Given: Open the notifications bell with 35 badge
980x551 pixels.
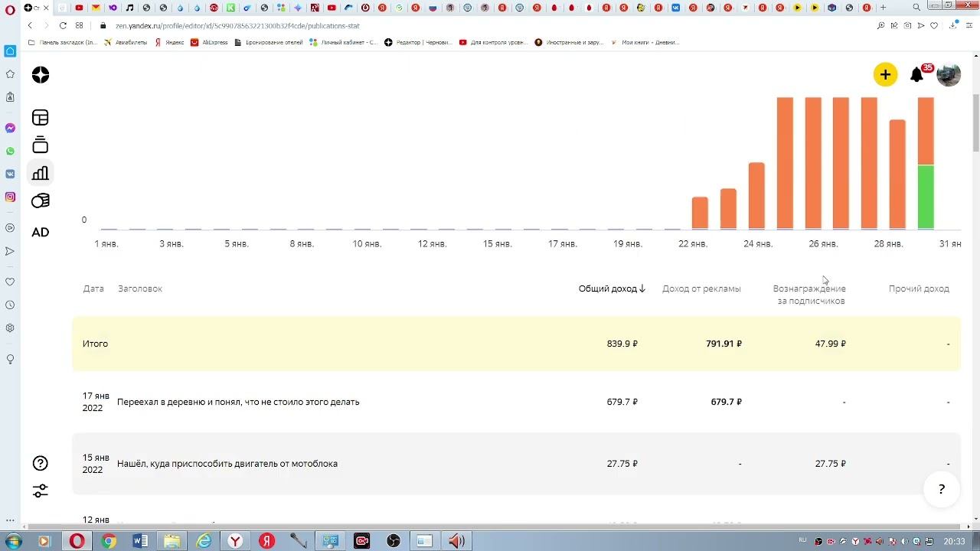Looking at the screenshot, I should pyautogui.click(x=917, y=74).
